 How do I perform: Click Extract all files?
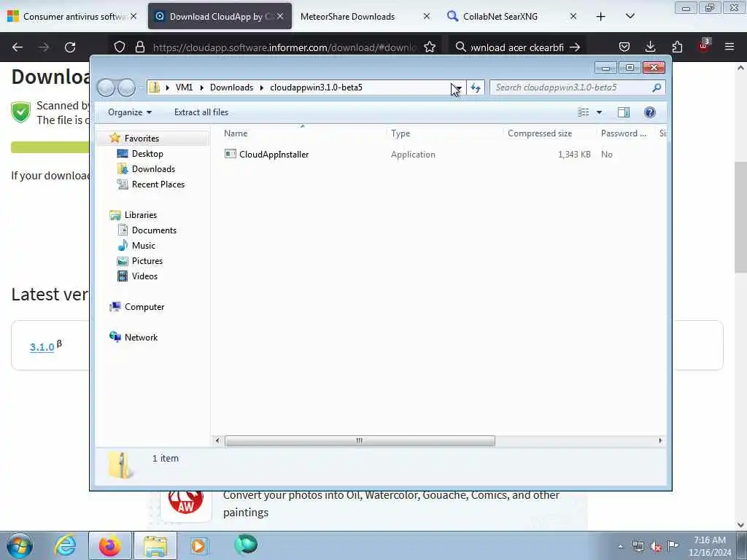pos(201,112)
